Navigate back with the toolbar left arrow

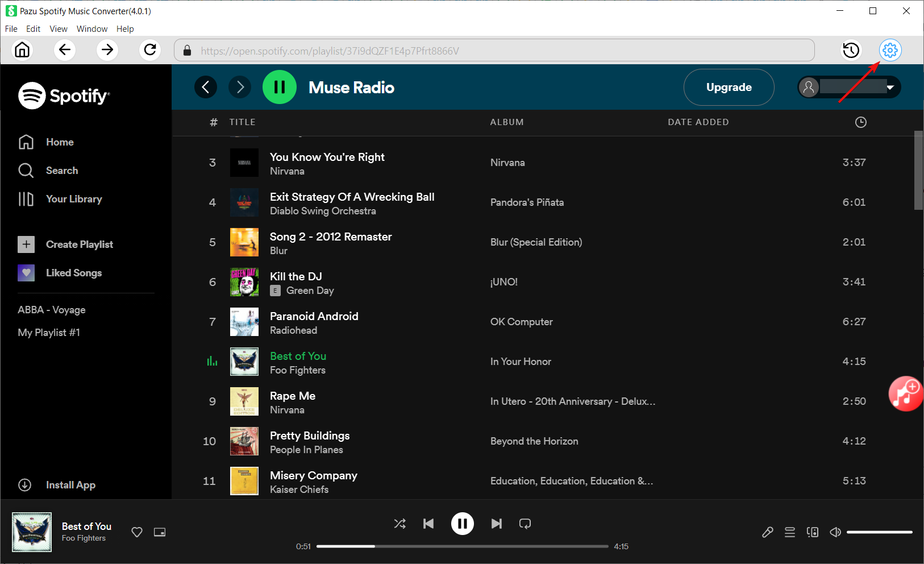(65, 50)
